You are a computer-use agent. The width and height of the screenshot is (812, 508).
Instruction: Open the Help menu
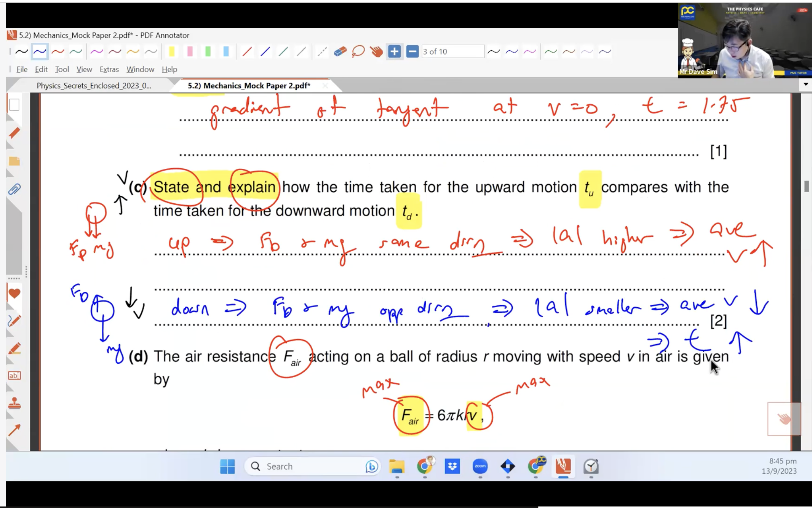(169, 69)
